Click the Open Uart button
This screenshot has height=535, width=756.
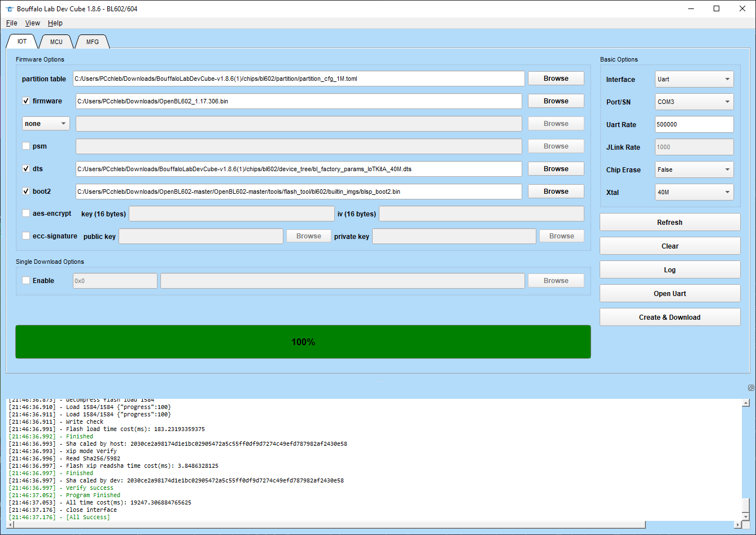[x=670, y=293]
